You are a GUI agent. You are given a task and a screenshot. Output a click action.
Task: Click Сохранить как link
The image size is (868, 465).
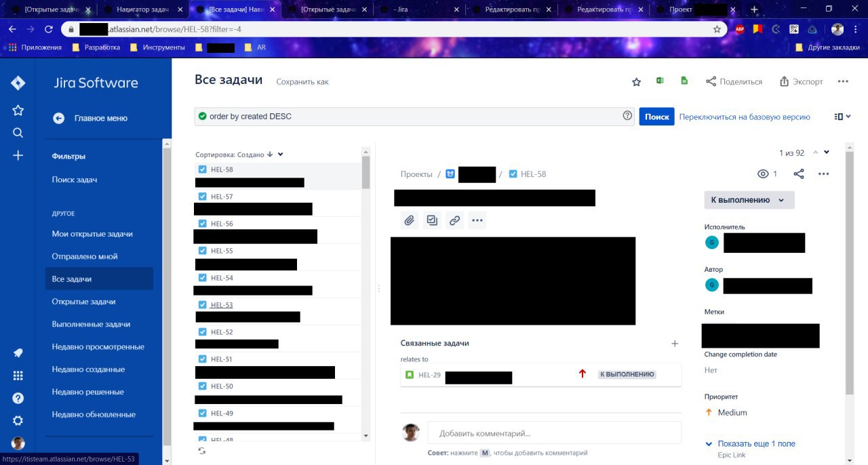click(x=302, y=81)
